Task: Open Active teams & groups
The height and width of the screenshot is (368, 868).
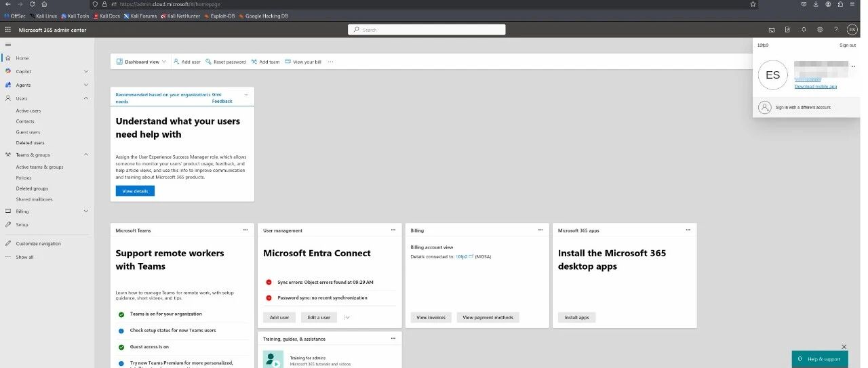Action: click(39, 167)
